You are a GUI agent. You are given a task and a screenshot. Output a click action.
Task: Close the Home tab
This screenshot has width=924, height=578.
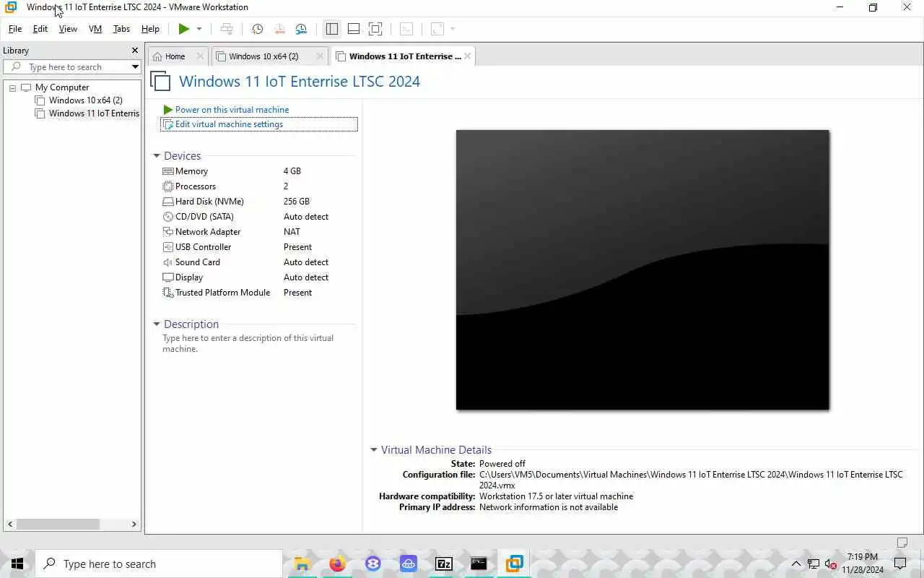[x=200, y=56]
